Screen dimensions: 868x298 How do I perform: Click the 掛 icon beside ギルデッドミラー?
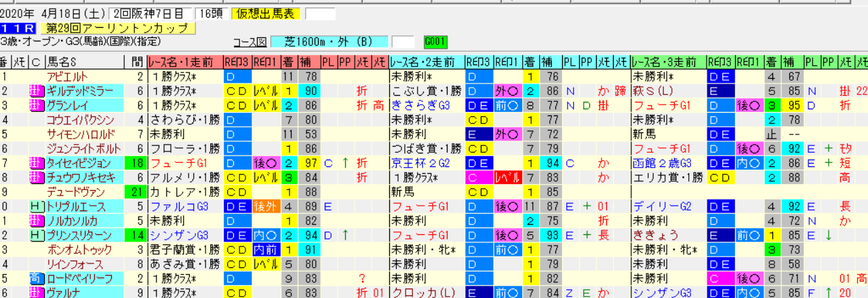point(37,91)
